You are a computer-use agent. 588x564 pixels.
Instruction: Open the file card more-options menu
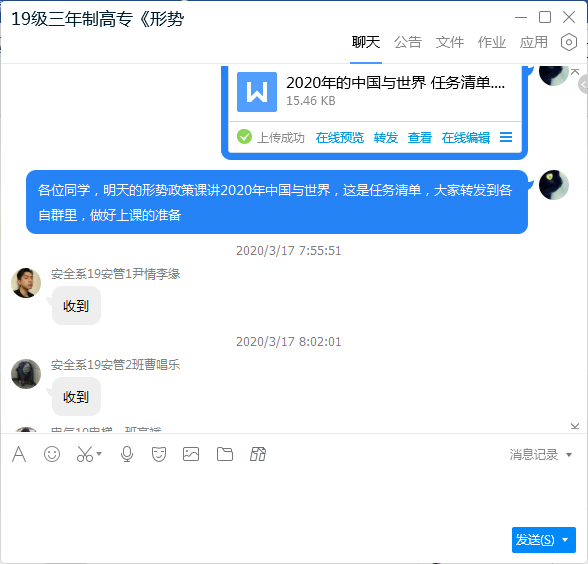506,137
